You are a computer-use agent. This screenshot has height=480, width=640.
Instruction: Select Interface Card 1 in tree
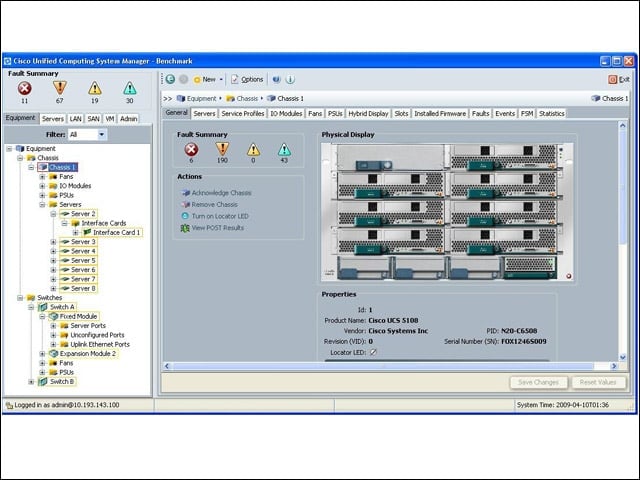click(x=112, y=233)
